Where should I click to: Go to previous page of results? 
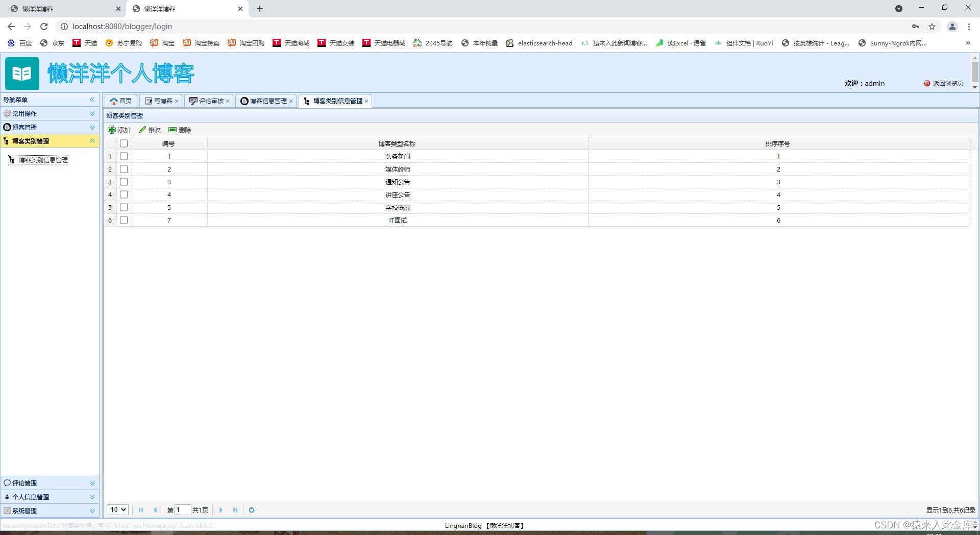155,510
